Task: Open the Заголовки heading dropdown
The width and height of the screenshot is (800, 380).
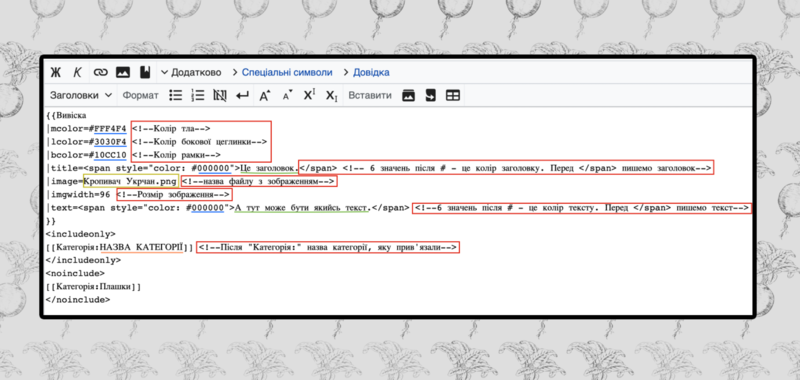Action: pyautogui.click(x=81, y=95)
